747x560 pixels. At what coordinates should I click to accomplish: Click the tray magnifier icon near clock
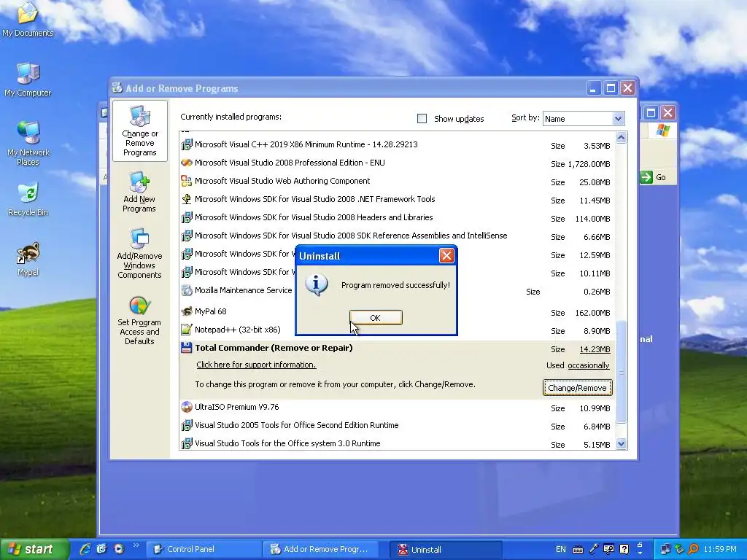(693, 549)
